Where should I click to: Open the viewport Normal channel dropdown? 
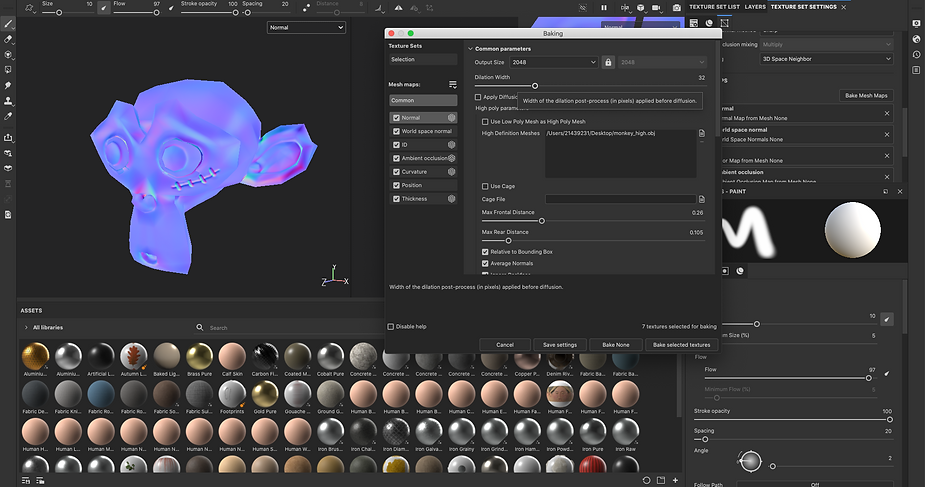(306, 28)
